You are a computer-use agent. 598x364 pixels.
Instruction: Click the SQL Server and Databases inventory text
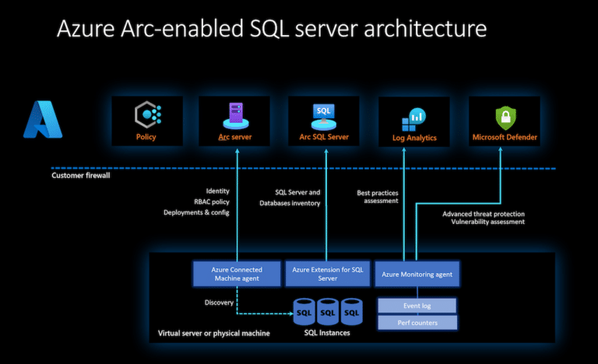[290, 198]
